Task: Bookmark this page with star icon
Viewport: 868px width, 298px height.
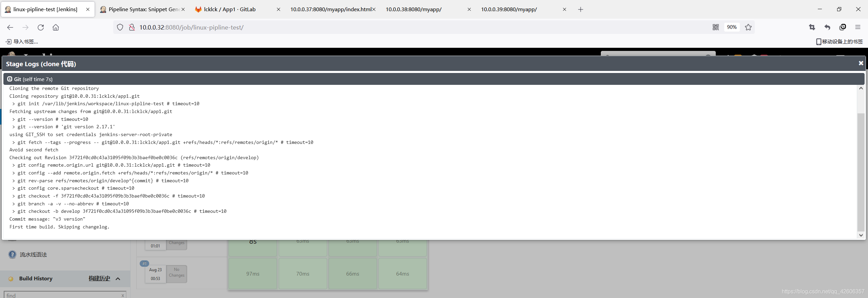Action: point(748,27)
